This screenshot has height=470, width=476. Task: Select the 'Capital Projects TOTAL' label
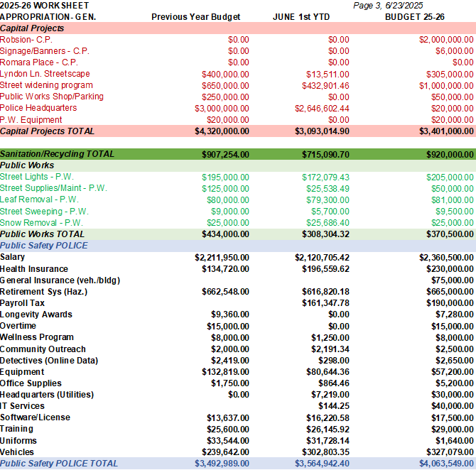tap(47, 131)
